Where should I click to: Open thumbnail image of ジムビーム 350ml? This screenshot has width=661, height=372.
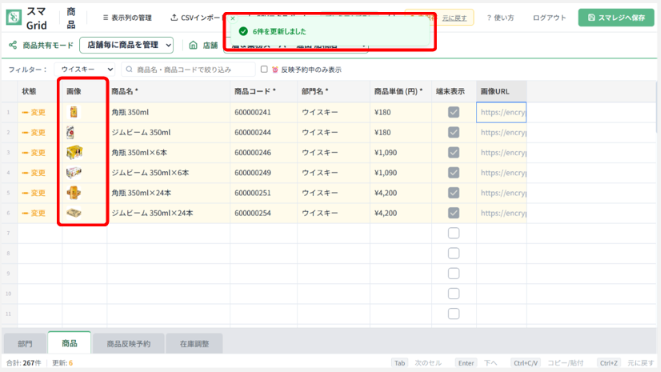70,132
